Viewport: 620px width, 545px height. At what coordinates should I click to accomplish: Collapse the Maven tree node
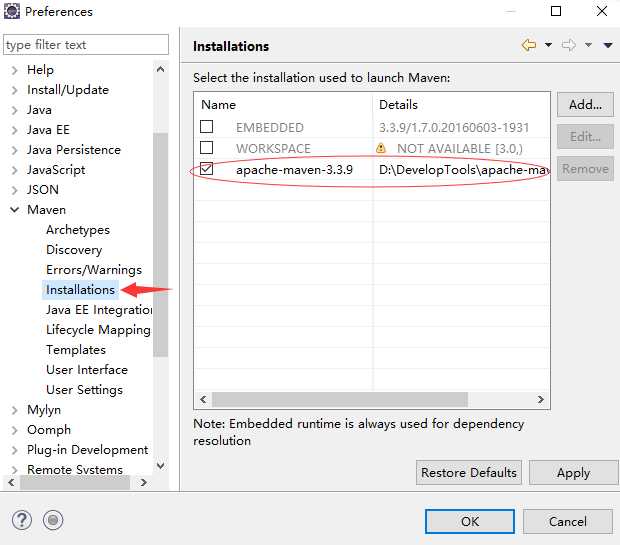(14, 210)
